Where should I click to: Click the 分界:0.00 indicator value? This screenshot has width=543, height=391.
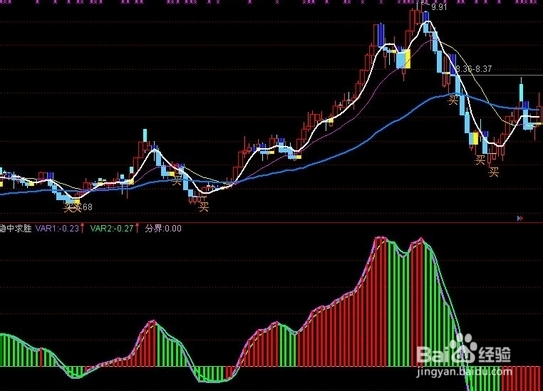[x=163, y=229]
